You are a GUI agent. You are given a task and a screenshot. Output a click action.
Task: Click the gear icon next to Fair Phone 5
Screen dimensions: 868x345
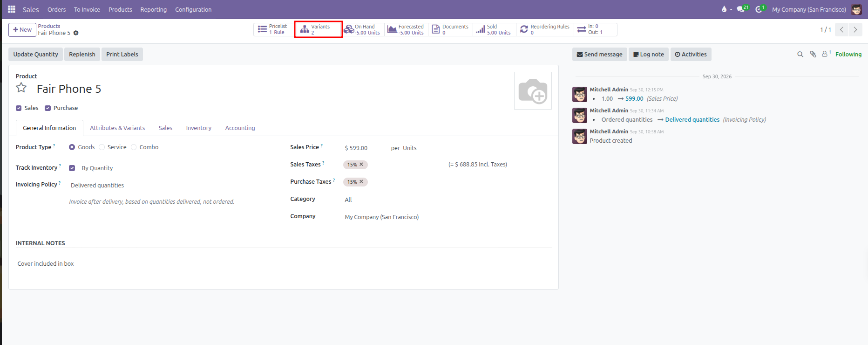click(76, 33)
